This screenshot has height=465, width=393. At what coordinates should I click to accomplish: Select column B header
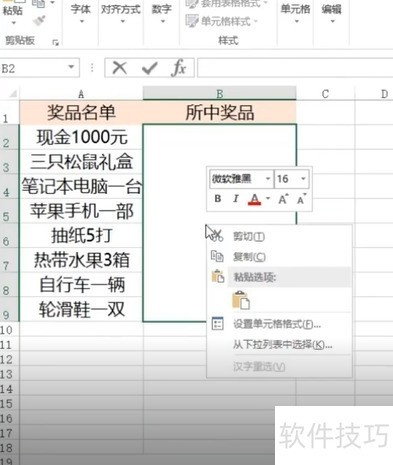pos(219,94)
